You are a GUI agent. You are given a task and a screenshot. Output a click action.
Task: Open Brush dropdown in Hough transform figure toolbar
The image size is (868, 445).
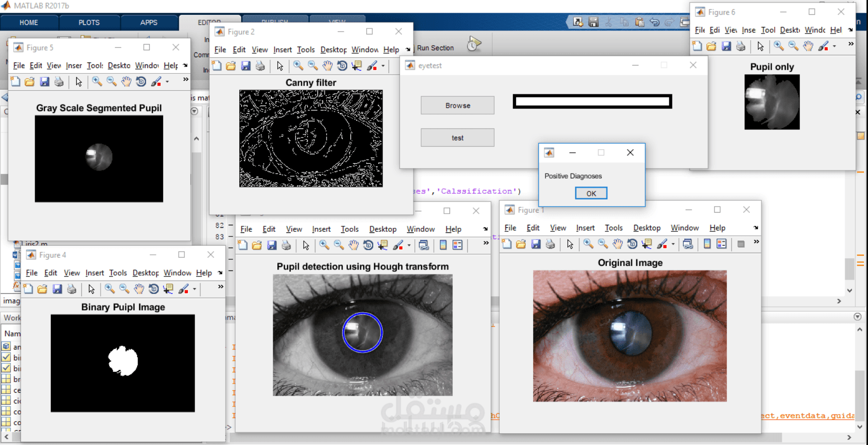(x=409, y=245)
